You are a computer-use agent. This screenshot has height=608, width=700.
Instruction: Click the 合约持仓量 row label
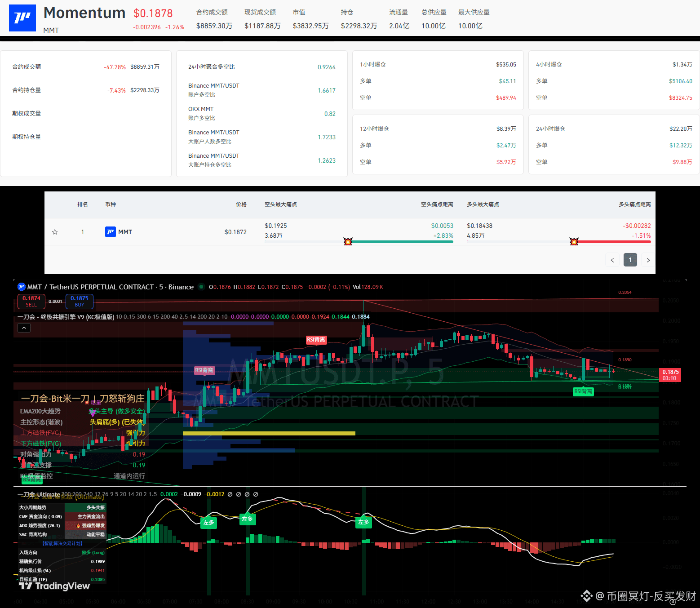(x=27, y=90)
